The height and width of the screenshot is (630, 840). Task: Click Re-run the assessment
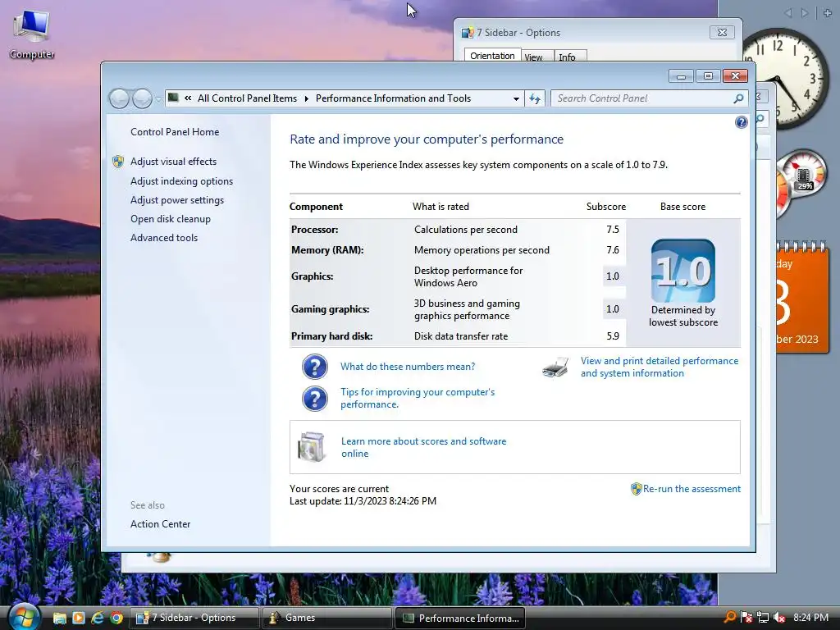click(x=692, y=489)
